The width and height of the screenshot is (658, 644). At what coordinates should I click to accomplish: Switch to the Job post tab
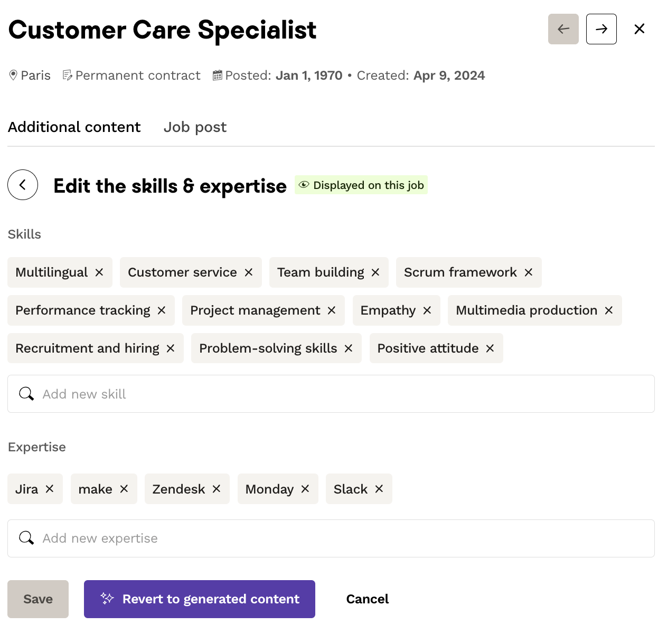point(195,127)
